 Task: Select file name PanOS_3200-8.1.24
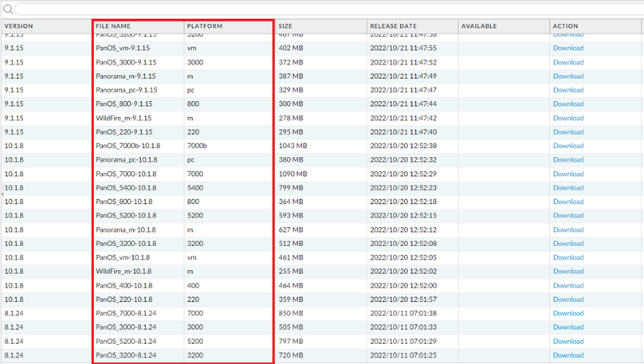[x=126, y=355]
